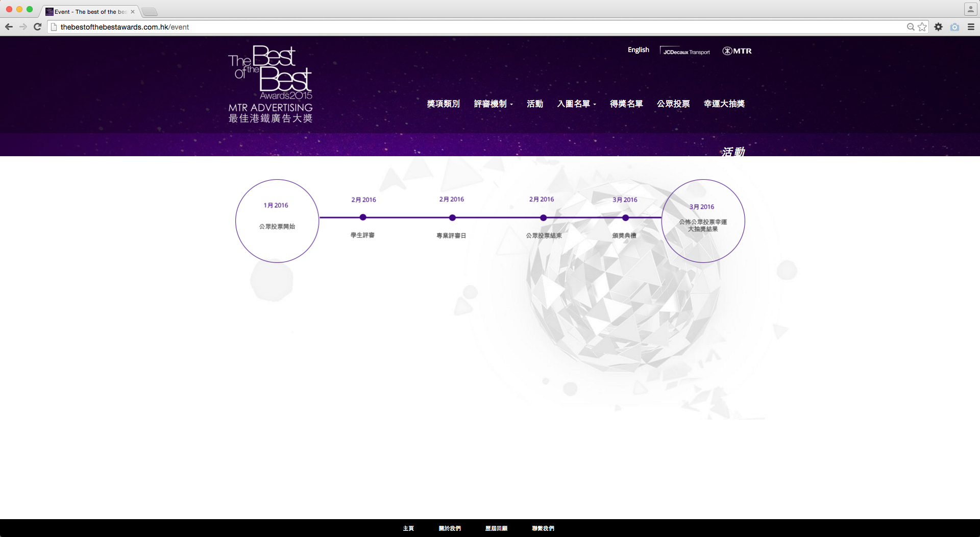The height and width of the screenshot is (537, 980).
Task: Open the gear extension icon
Action: coord(938,27)
